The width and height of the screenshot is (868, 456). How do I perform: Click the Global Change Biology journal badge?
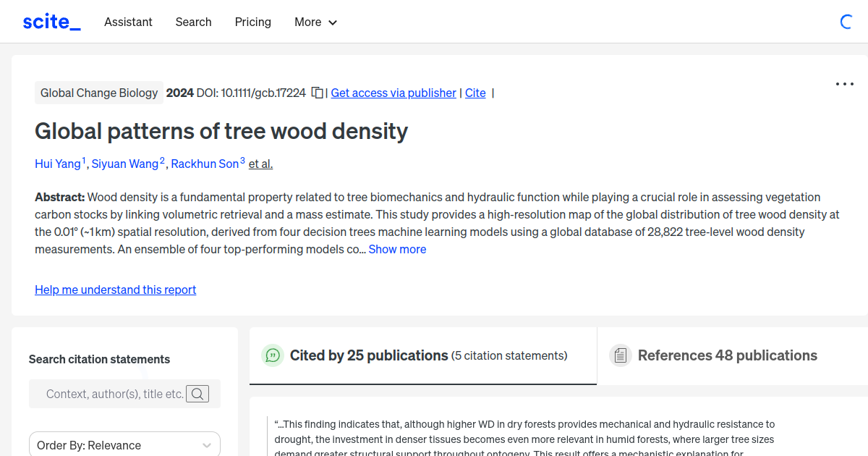tap(99, 93)
